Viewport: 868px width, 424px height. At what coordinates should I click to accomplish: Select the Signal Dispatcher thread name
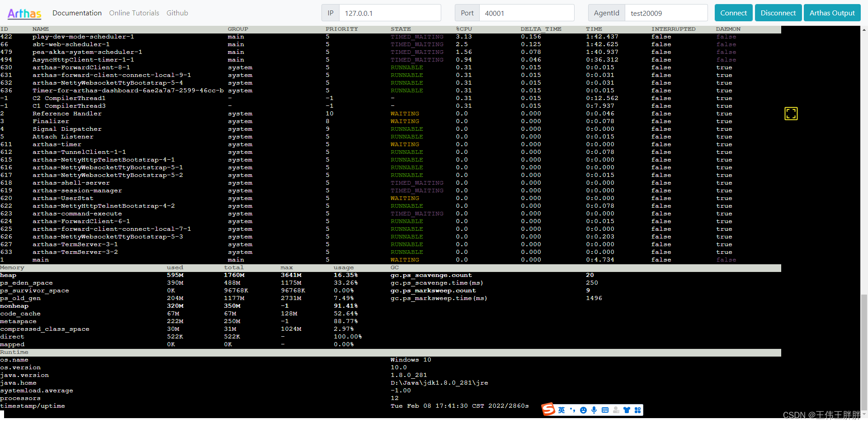(67, 129)
